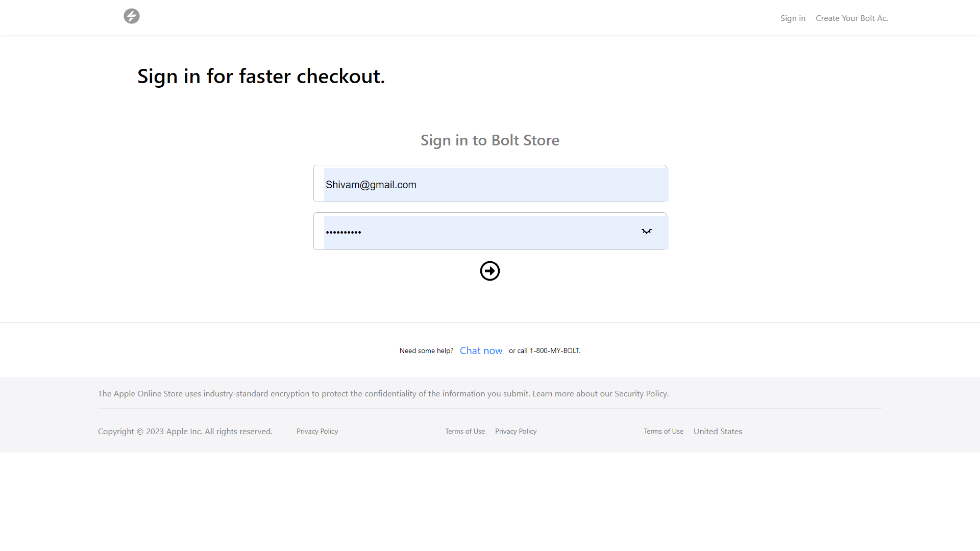The image size is (980, 551).
Task: Toggle password visibility eye icon
Action: coord(646,232)
